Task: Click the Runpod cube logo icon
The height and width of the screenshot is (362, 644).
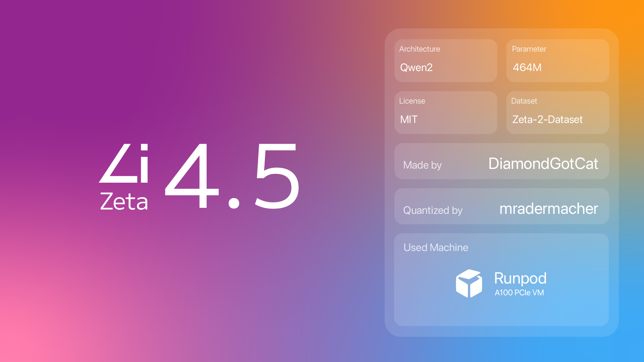Action: (469, 284)
